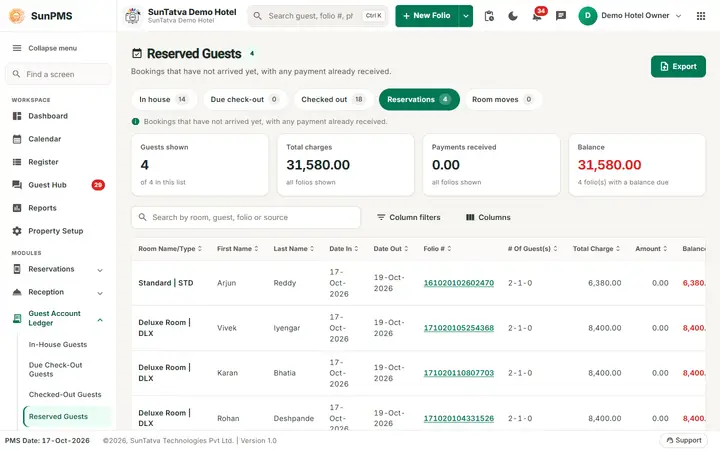Click the Balance 31,580.00 summary card
720x450 pixels.
click(637, 165)
